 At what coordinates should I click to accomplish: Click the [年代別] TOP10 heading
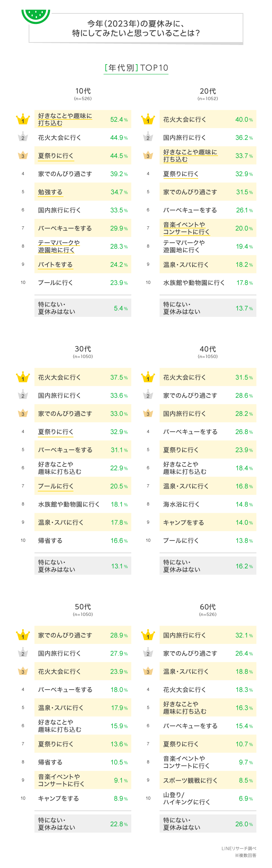tap(136, 68)
